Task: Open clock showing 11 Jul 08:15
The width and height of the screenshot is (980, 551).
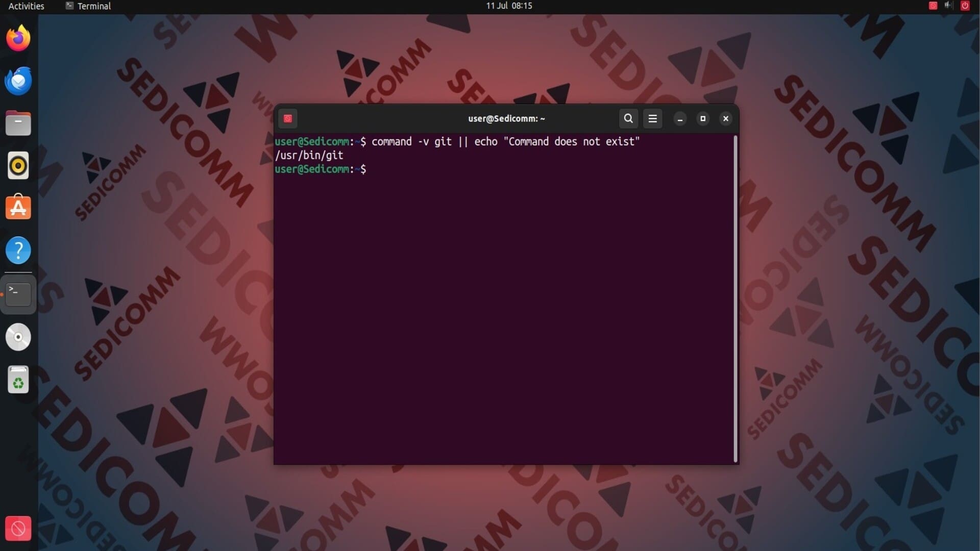Action: pos(509,6)
